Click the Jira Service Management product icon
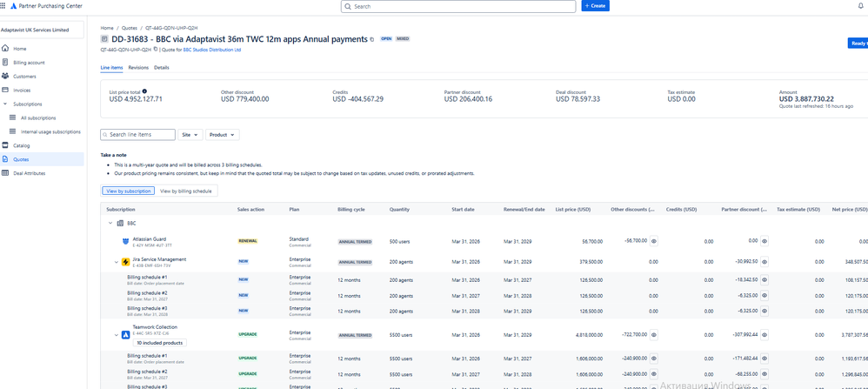 (x=125, y=262)
